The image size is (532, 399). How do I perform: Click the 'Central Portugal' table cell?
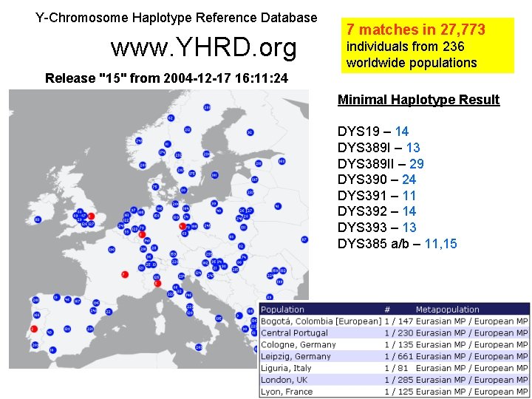point(295,332)
